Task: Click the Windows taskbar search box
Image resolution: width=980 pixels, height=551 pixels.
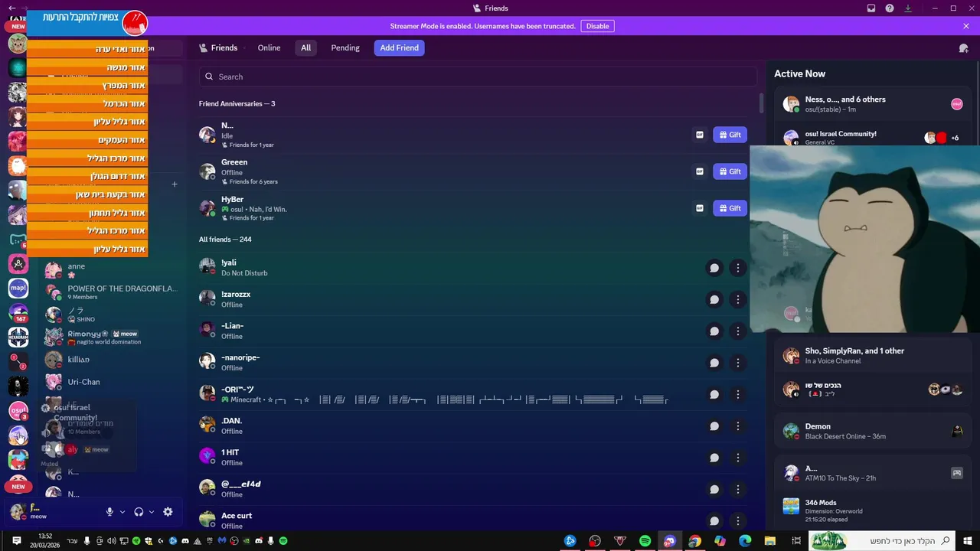Action: point(881,541)
